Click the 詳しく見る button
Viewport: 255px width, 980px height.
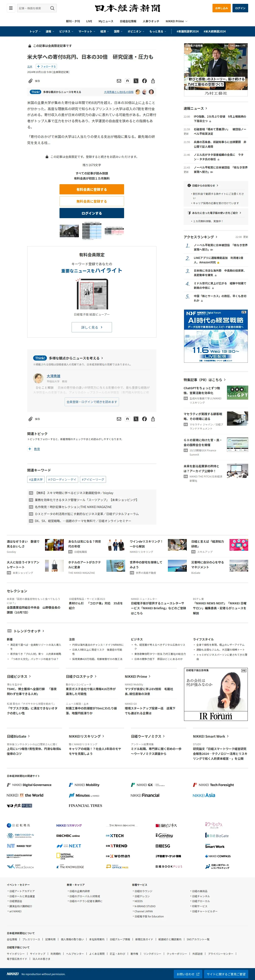(92, 327)
